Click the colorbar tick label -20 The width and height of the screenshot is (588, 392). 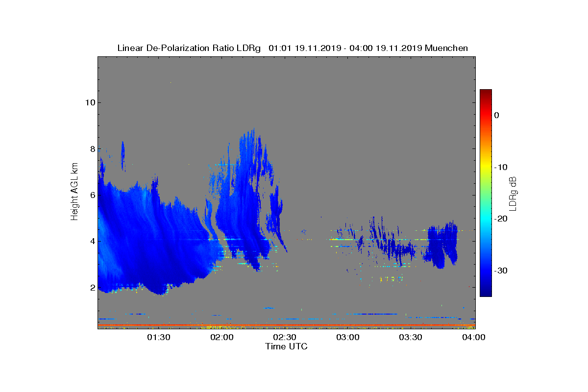501,219
